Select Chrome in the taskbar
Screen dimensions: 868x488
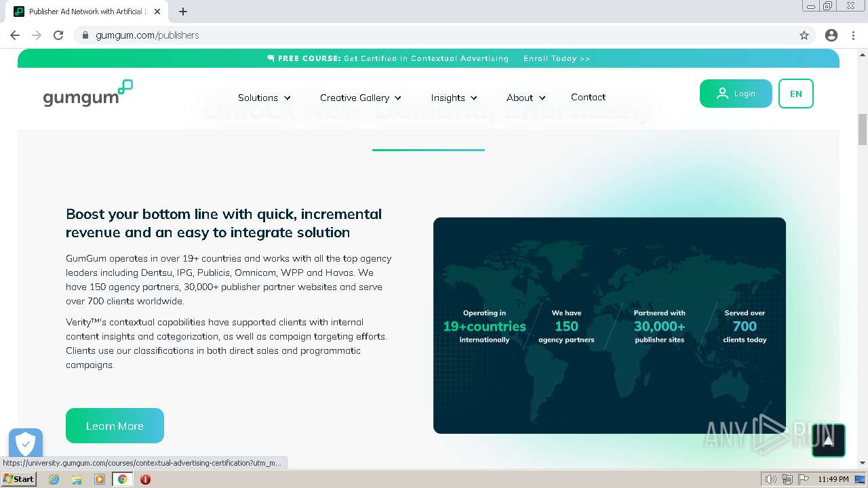[x=122, y=479]
